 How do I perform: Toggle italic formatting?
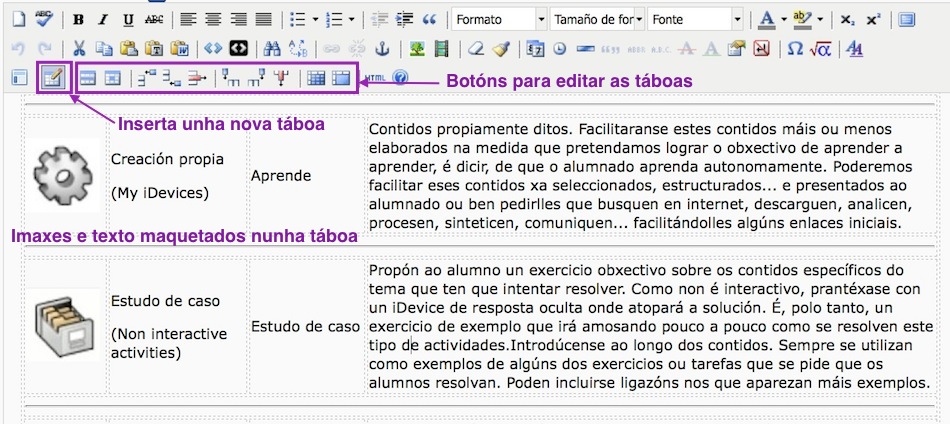tap(103, 20)
